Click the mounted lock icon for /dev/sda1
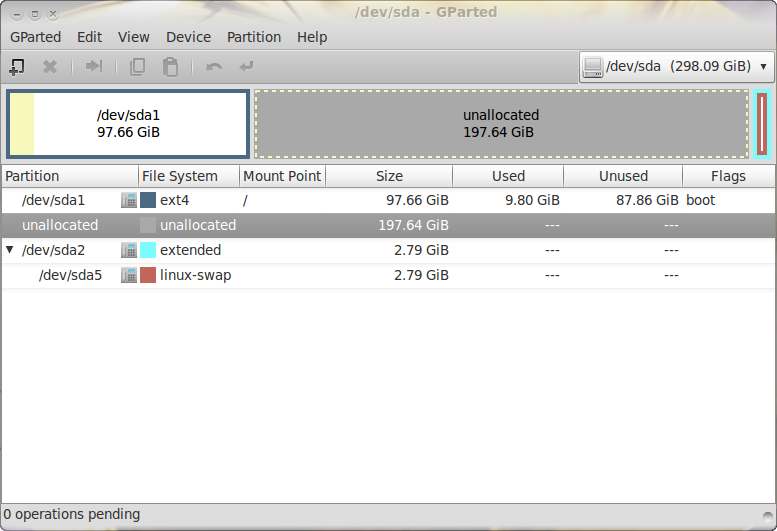Screen dimensions: 777x531 (129, 200)
